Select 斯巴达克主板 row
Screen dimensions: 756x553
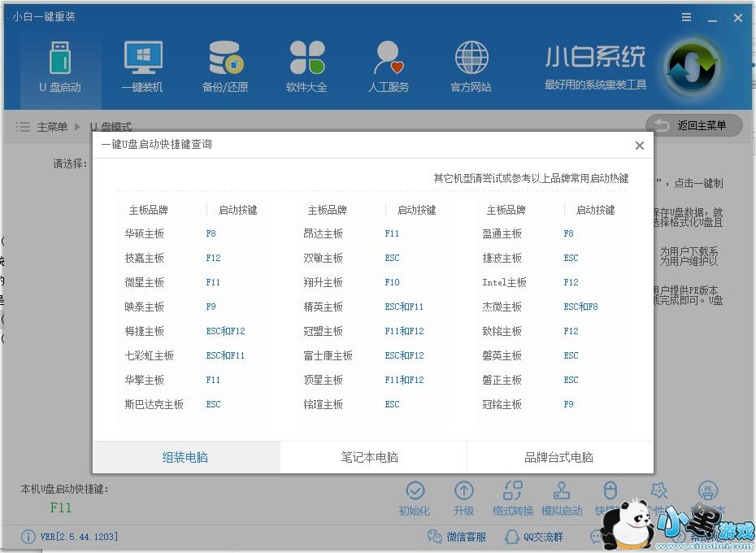pyautogui.click(x=193, y=404)
